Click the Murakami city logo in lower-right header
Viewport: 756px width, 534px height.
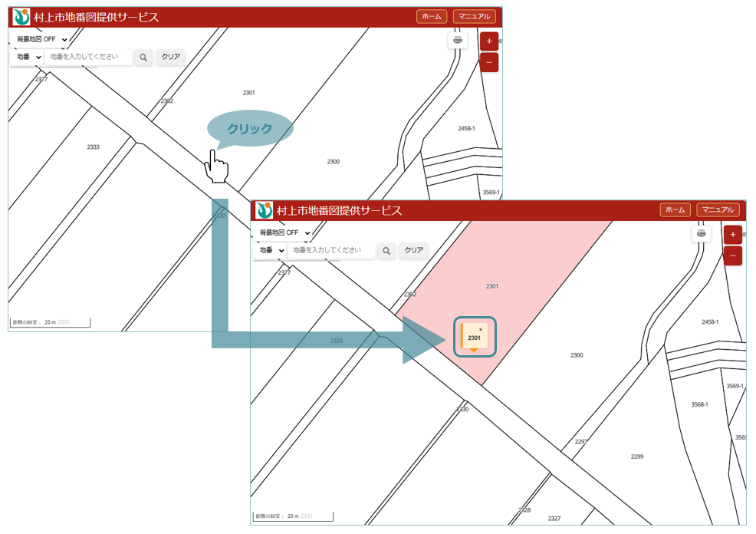[265, 210]
